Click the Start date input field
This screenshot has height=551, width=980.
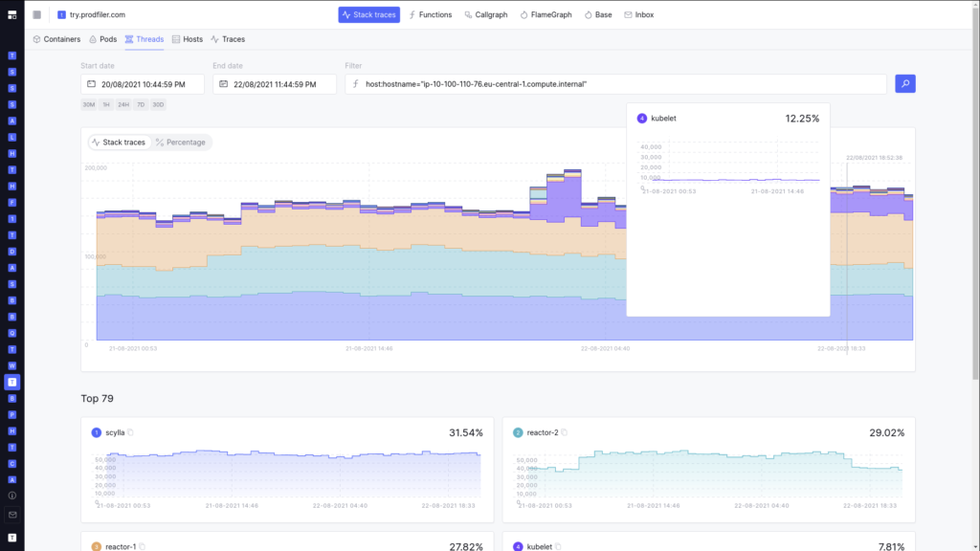tap(143, 84)
